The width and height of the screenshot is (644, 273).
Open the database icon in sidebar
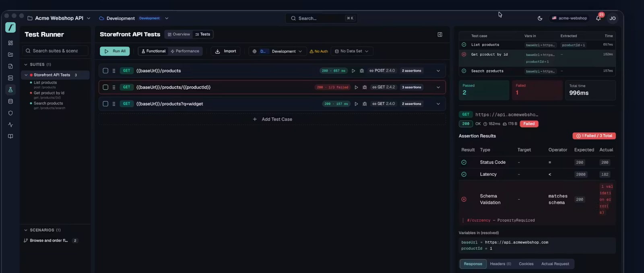[x=10, y=101]
